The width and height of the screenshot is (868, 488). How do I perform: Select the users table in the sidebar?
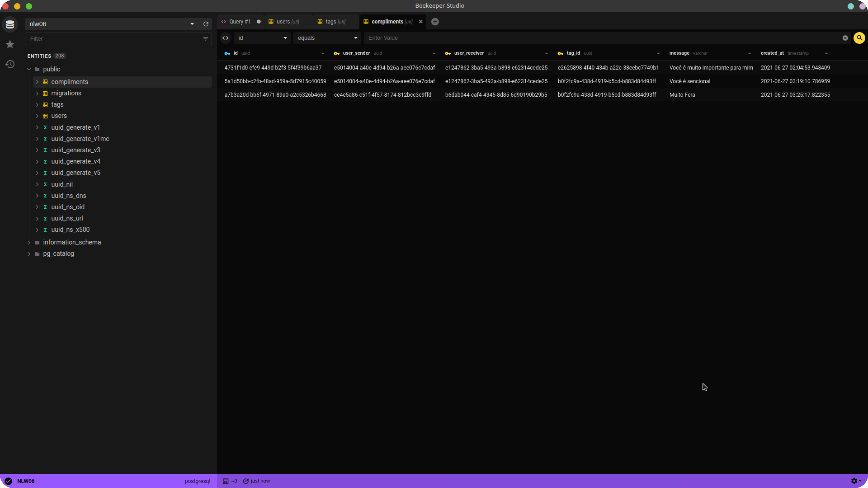59,116
